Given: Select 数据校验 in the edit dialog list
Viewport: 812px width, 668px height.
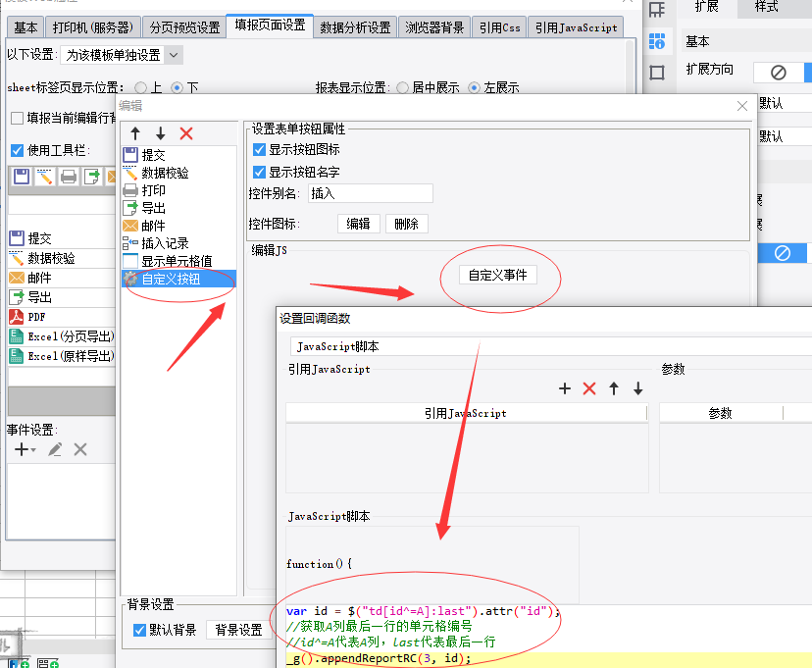Looking at the screenshot, I should (x=178, y=173).
